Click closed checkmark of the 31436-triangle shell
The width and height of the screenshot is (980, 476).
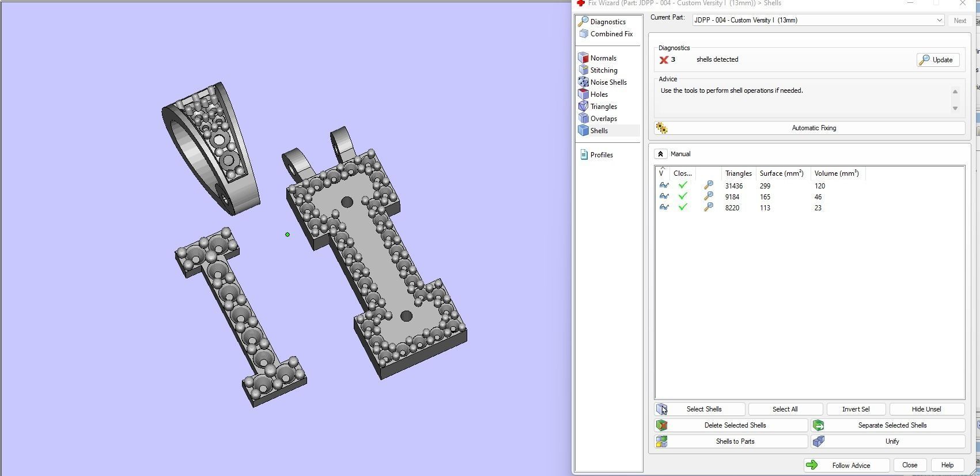pyautogui.click(x=683, y=186)
